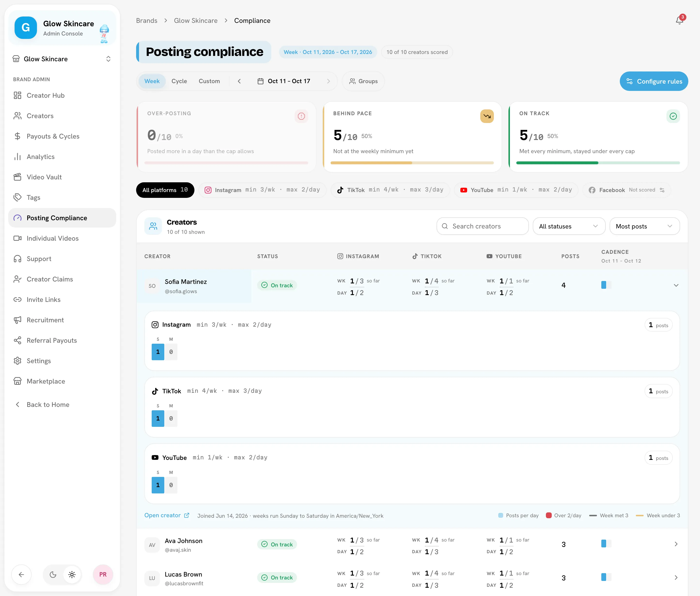Open Support page
The height and width of the screenshot is (596, 700).
pos(62,259)
